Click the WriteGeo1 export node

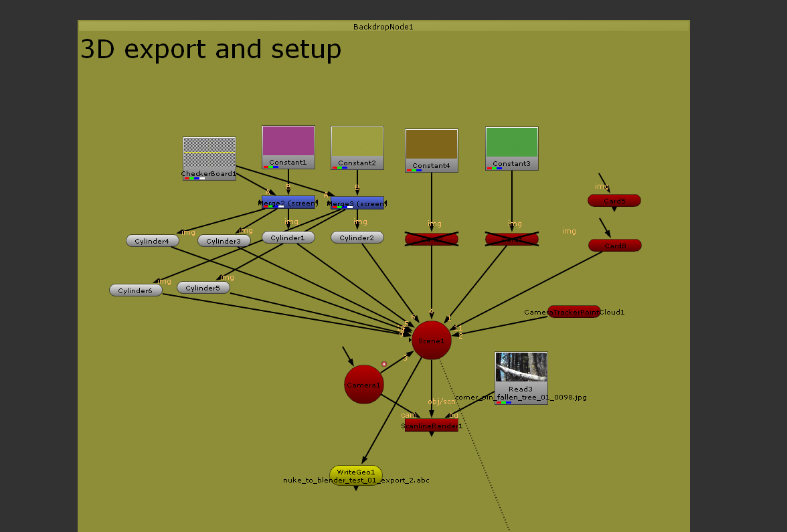356,472
